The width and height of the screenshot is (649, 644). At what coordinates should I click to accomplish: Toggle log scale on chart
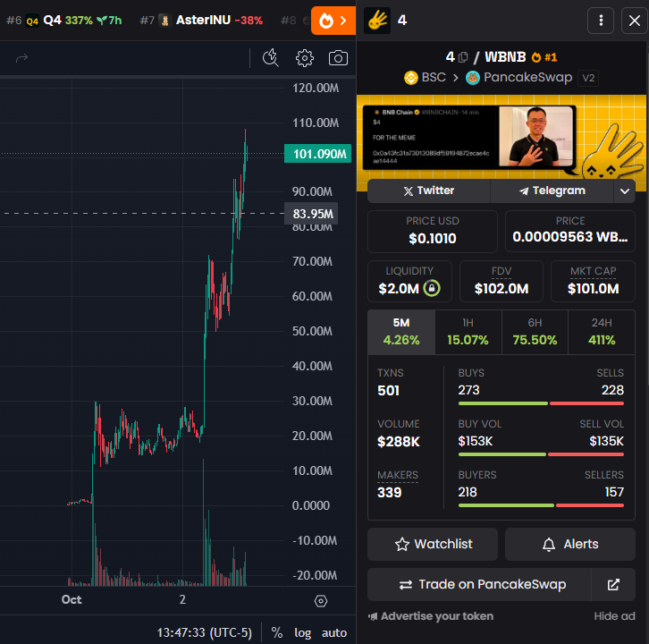pos(302,632)
